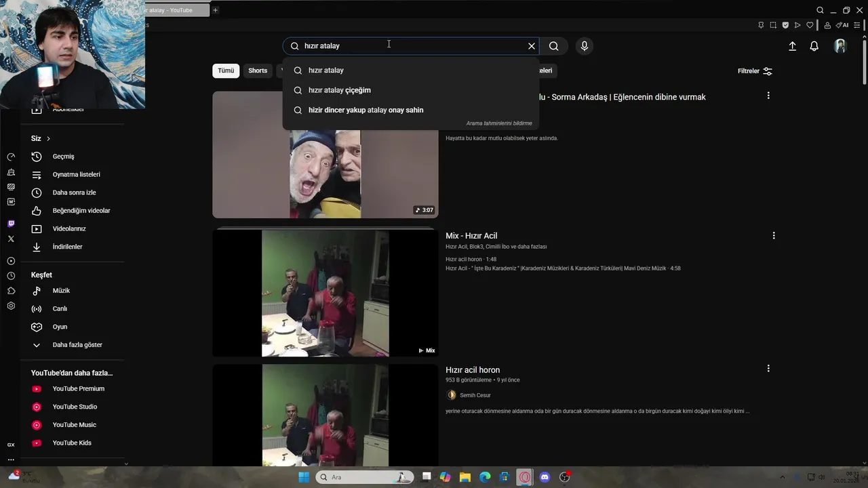Open the 'Hızır acil horon' video title
Viewport: 868px width, 488px height.
click(x=473, y=370)
